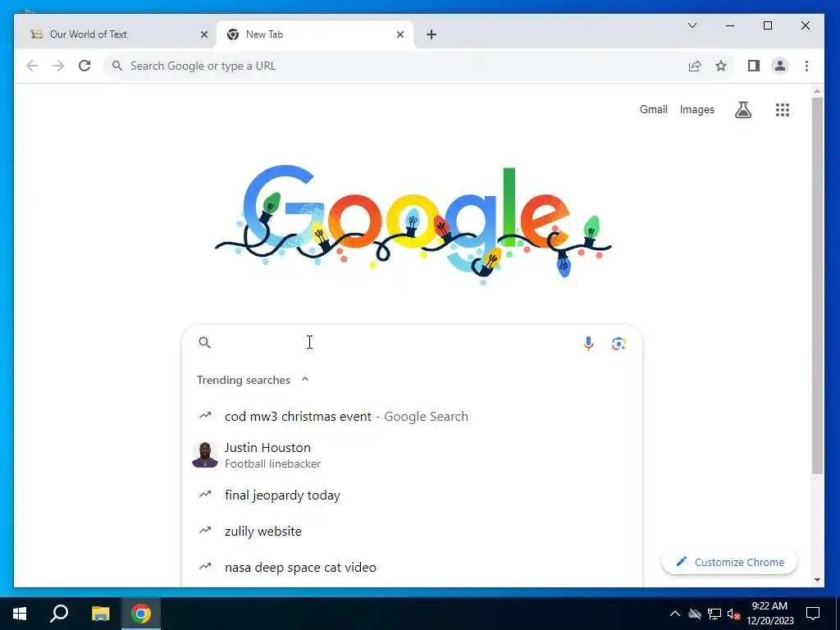The image size is (840, 630).
Task: Click the magnifier icon in search box
Action: [204, 342]
